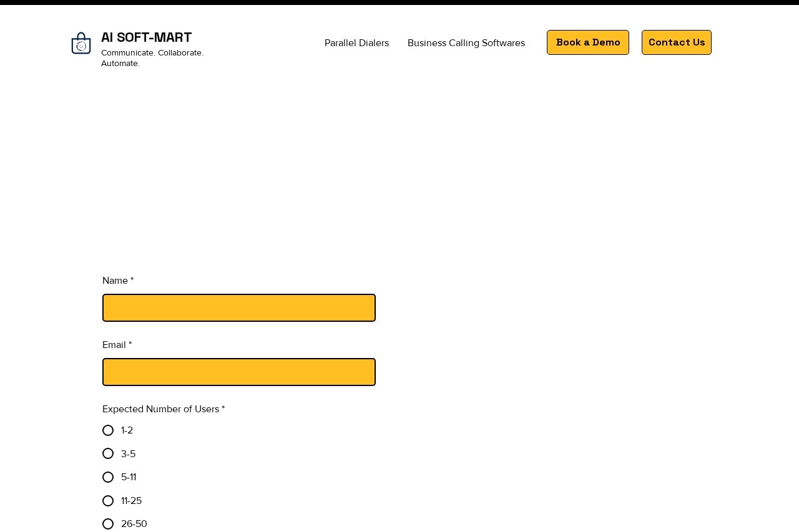Click the 1-2 option label text
The width and height of the screenshot is (799, 532).
click(x=127, y=430)
